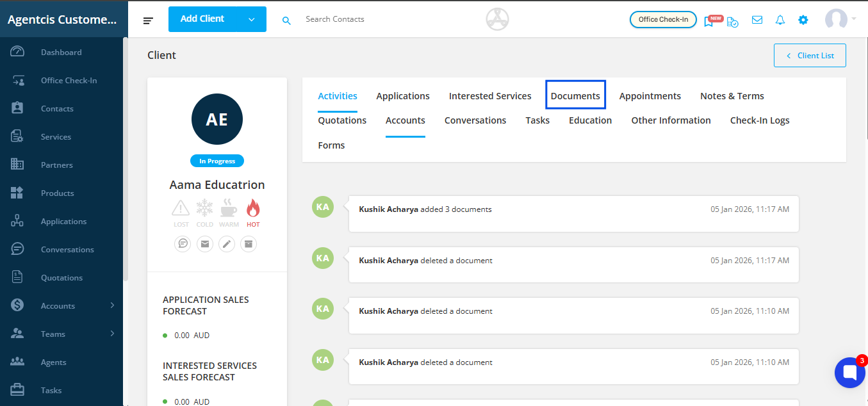Open the profile dropdown caret
This screenshot has height=406, width=868.
[854, 19]
